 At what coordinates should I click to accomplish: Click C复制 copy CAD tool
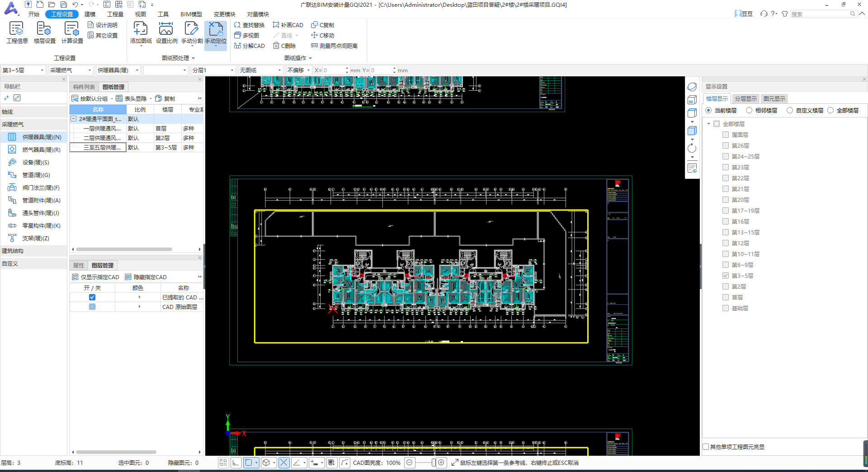pyautogui.click(x=322, y=25)
